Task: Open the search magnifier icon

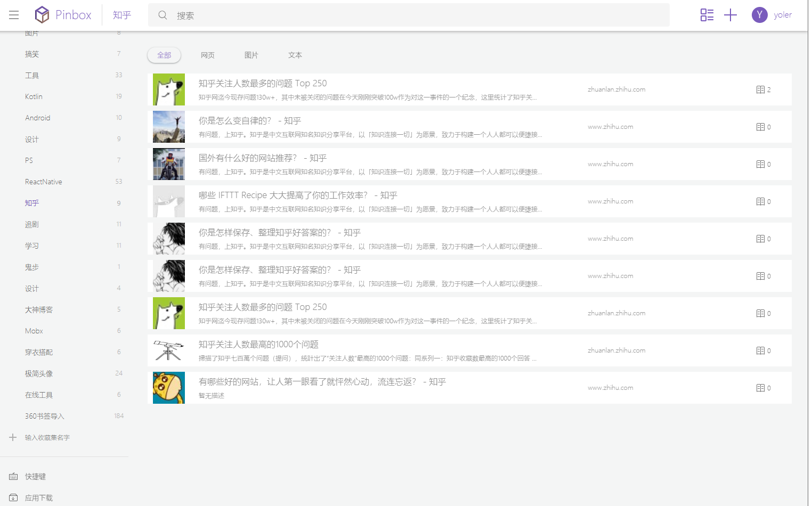Action: coord(163,15)
